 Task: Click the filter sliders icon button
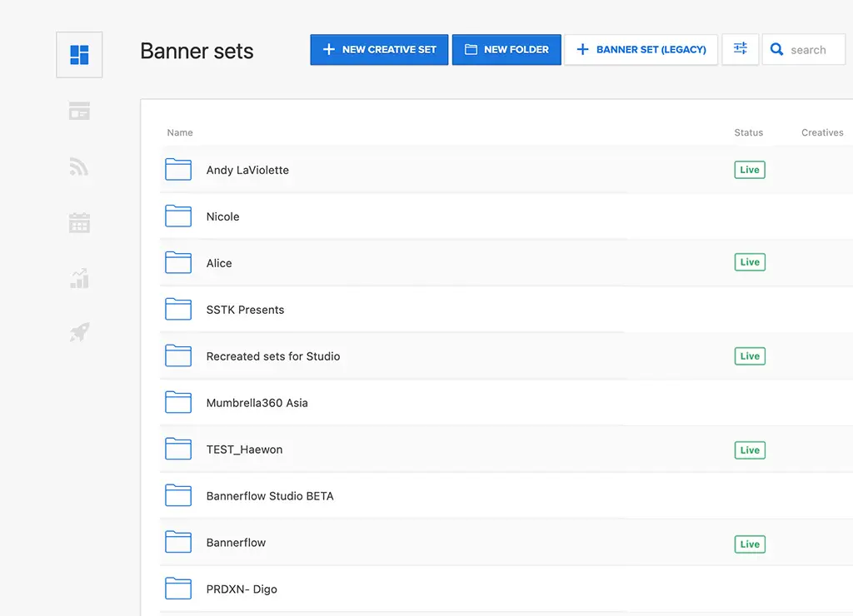tap(740, 49)
